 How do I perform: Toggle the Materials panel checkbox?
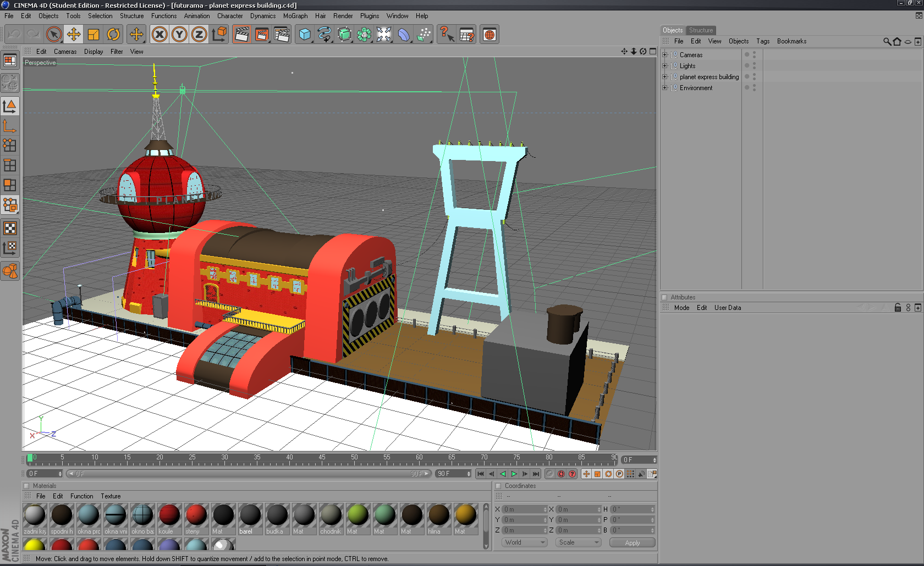point(26,486)
